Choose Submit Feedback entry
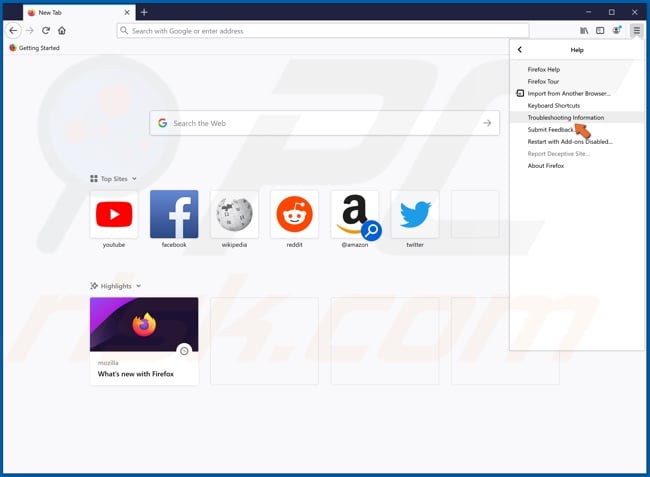Viewport: 650px width, 477px height. tap(577, 130)
